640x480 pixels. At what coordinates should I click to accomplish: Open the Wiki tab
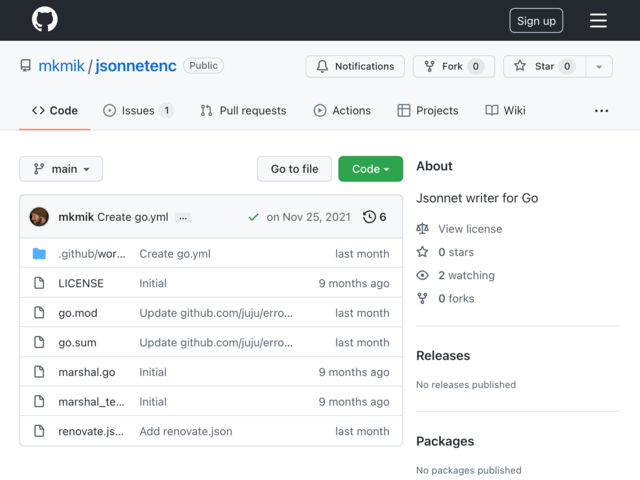[x=505, y=111]
